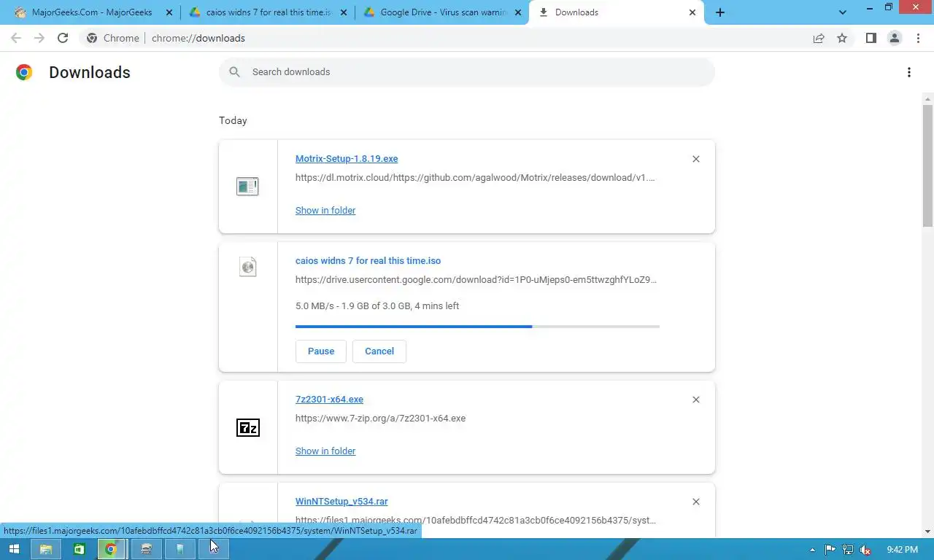The image size is (934, 560).
Task: Click the network tray icon
Action: click(x=848, y=550)
